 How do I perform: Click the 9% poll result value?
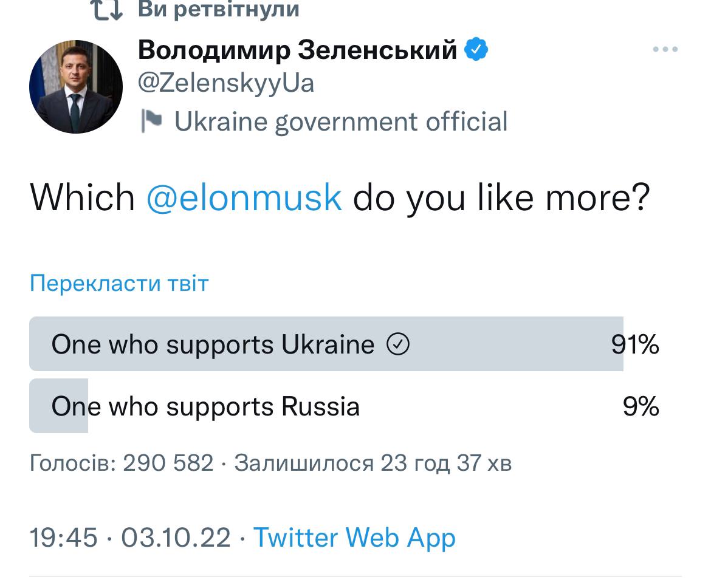(641, 406)
